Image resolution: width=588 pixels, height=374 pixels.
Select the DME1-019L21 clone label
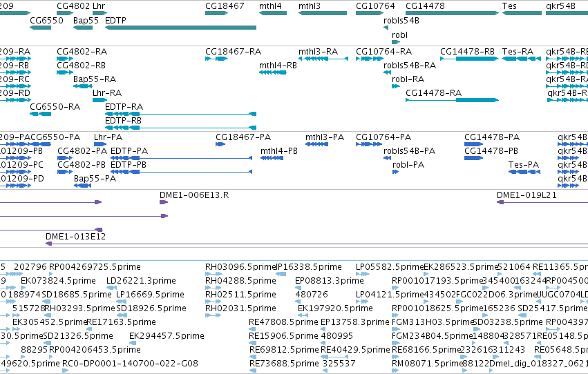(527, 195)
